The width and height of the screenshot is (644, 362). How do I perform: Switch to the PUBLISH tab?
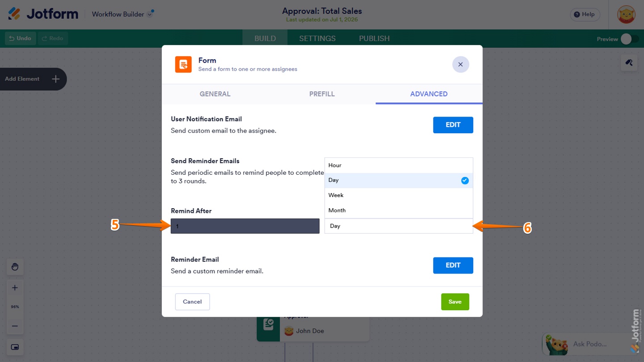click(374, 38)
